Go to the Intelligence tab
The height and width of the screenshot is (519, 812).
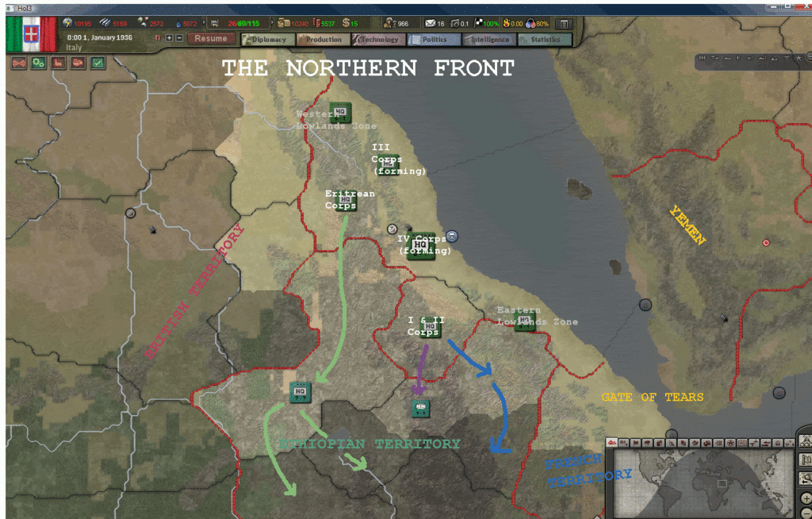pyautogui.click(x=489, y=40)
